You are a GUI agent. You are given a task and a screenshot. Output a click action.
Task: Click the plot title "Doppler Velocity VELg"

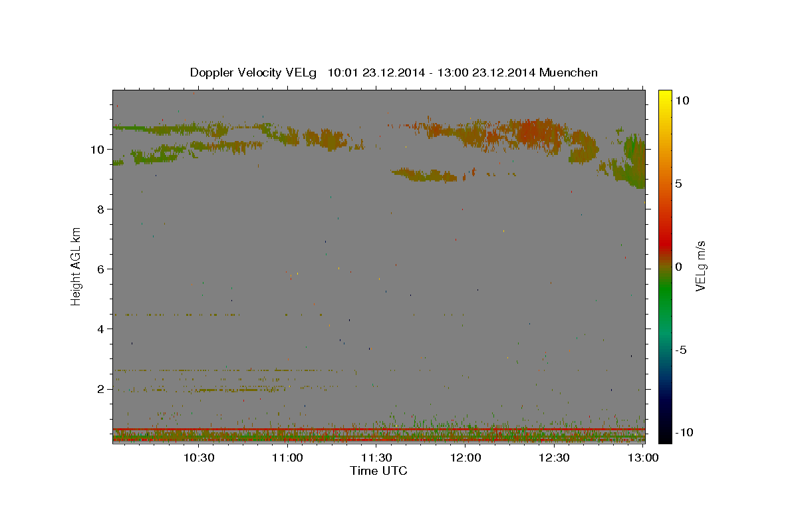(253, 72)
